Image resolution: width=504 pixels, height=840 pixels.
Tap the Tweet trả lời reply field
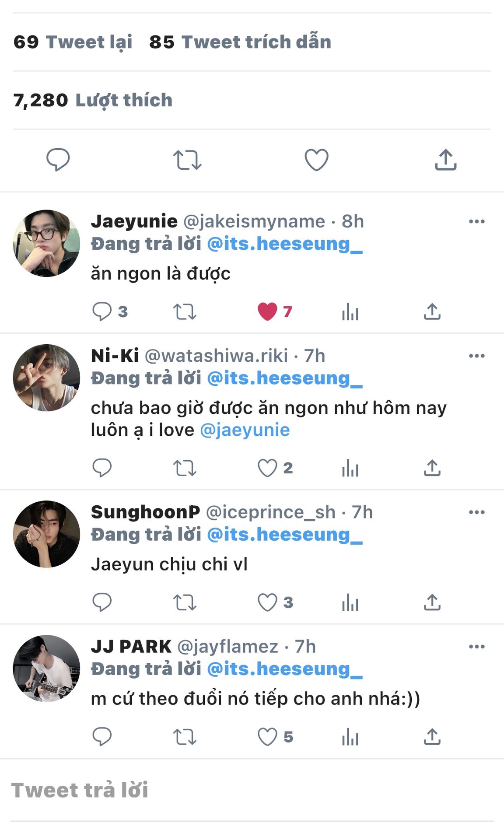[252, 790]
